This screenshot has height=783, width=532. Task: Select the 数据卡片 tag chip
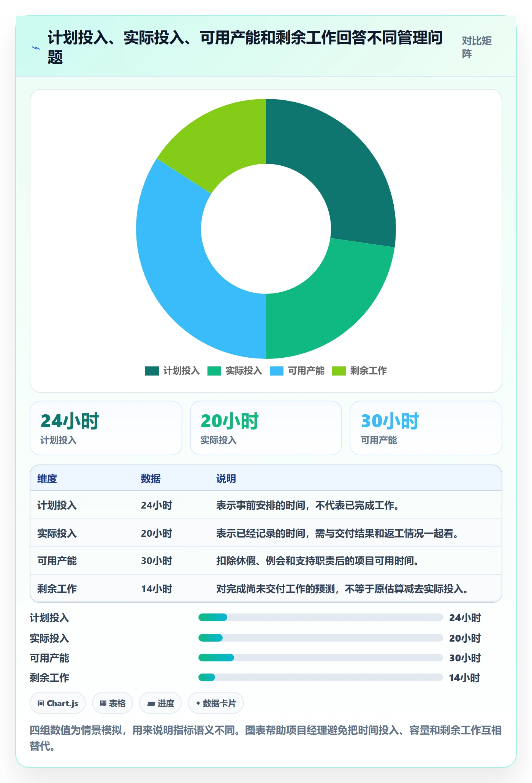[216, 703]
